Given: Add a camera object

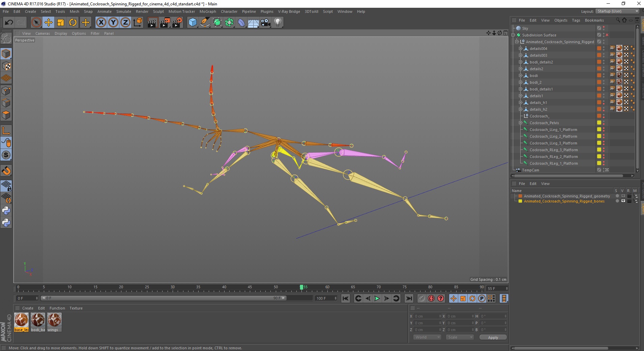Looking at the screenshot, I should (x=266, y=23).
